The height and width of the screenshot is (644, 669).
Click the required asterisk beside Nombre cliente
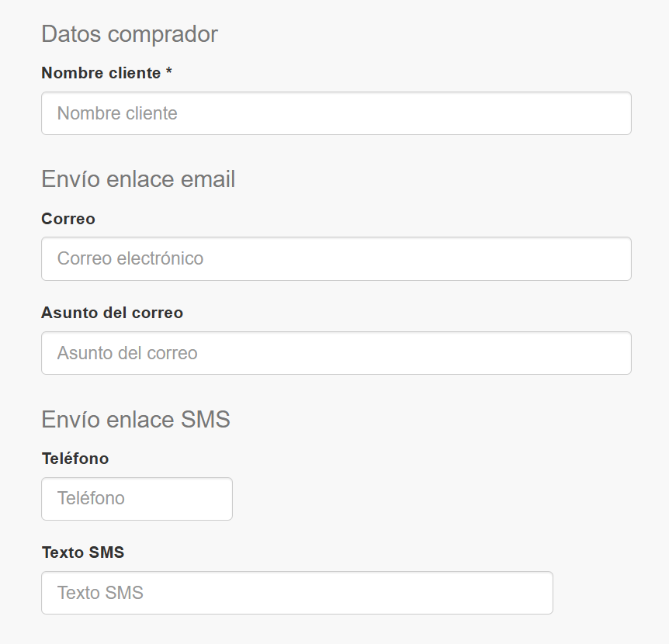coord(168,72)
